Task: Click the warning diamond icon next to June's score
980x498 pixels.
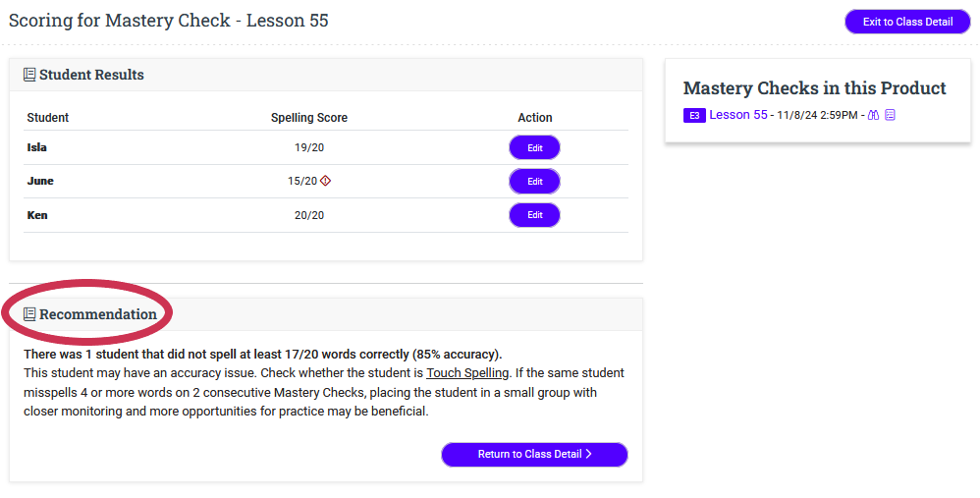Action: (325, 181)
